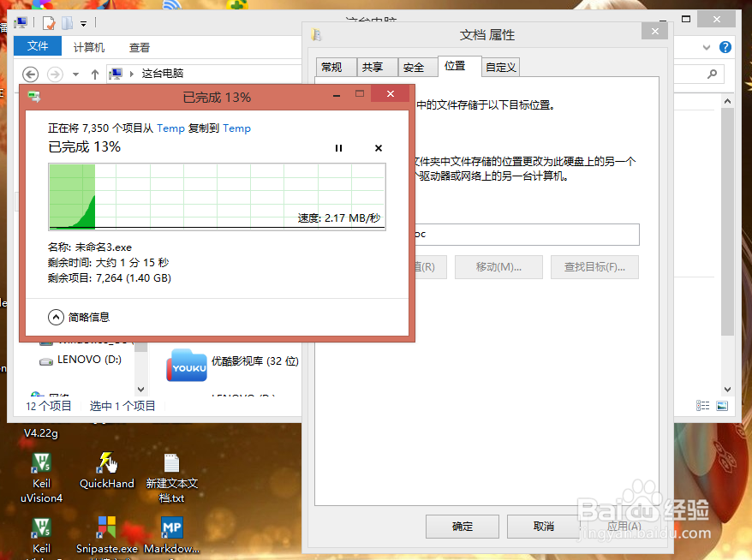Open the 文件 ribbon menu
This screenshot has height=560, width=752.
(38, 46)
